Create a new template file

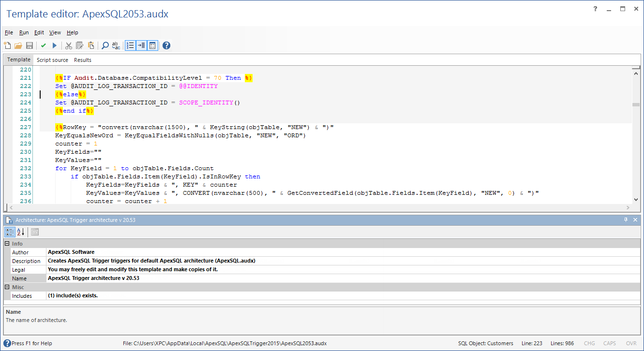(x=7, y=45)
